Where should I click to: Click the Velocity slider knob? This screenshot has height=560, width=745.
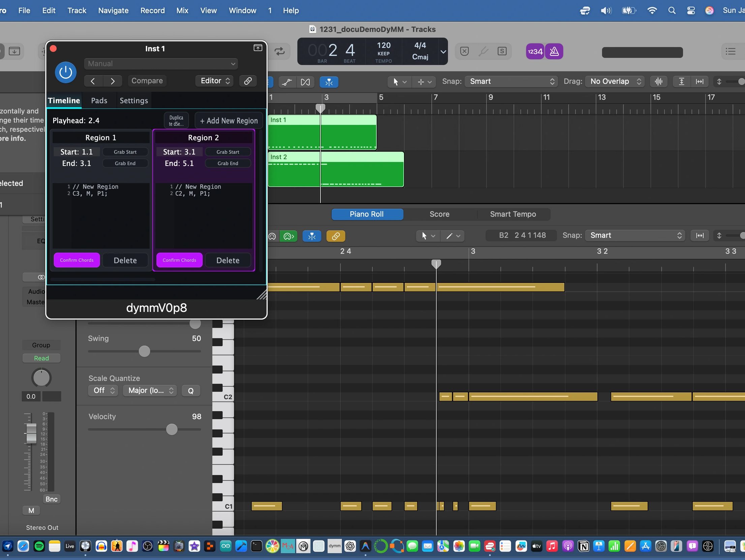pos(172,429)
